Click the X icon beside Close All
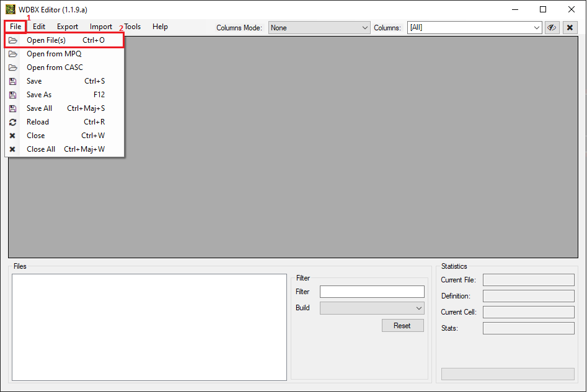587x392 pixels. (12, 149)
